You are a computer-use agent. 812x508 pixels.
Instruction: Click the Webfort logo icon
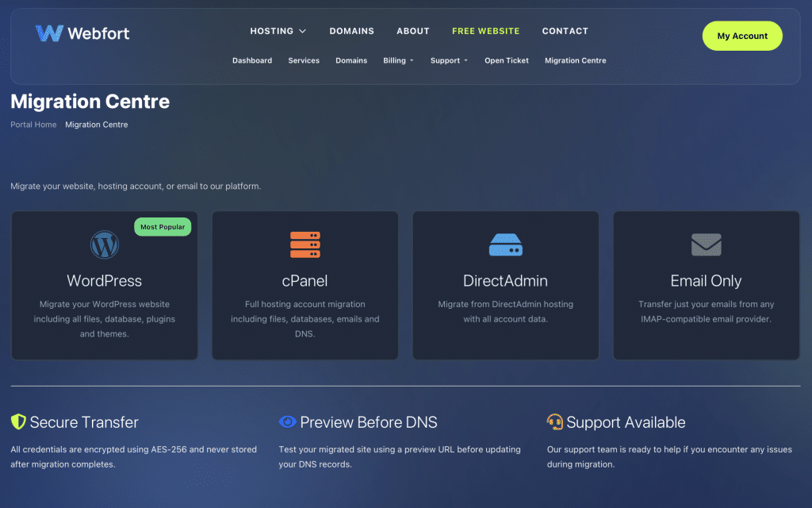[49, 33]
